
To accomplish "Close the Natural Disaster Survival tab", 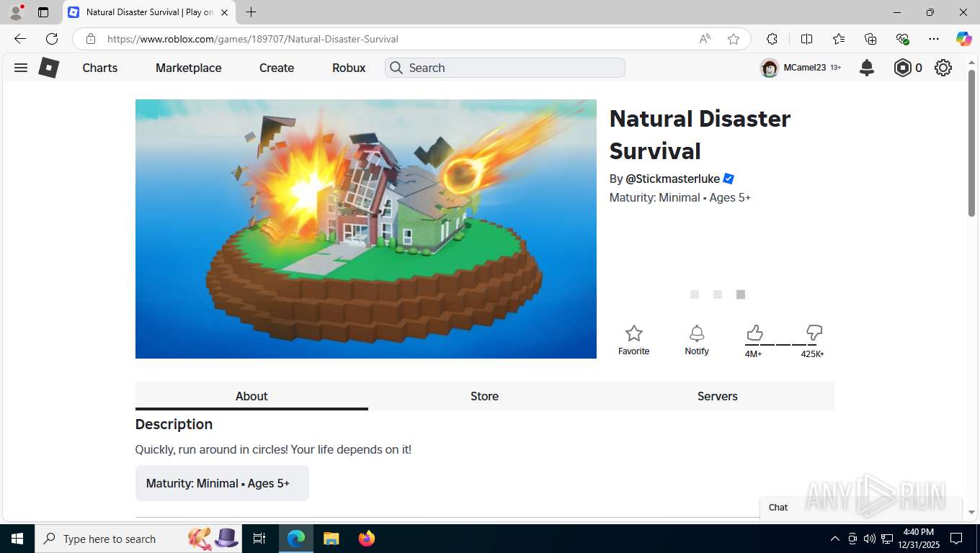I will click(224, 12).
